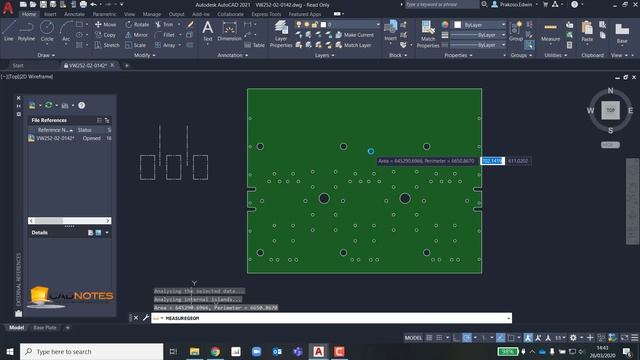Toggle group selection button in Groups panel
This screenshot has width=640, height=360.
529,45
